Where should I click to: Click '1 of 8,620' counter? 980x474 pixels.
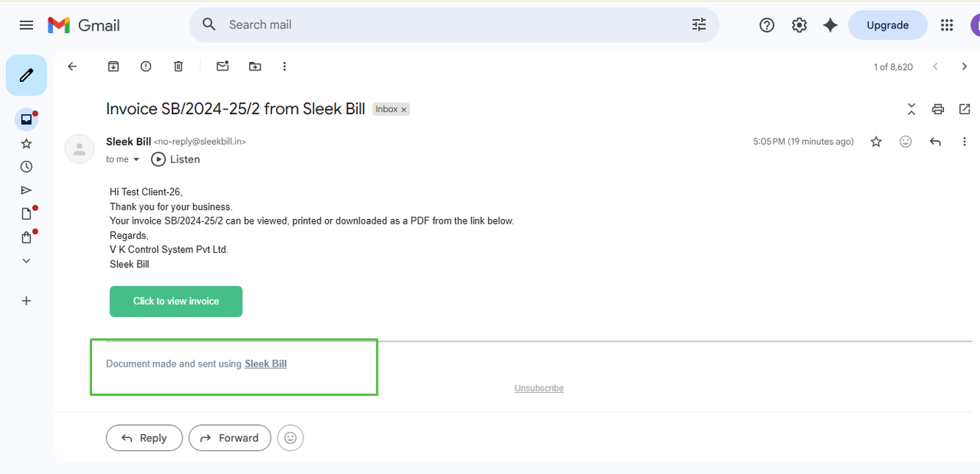click(x=893, y=67)
